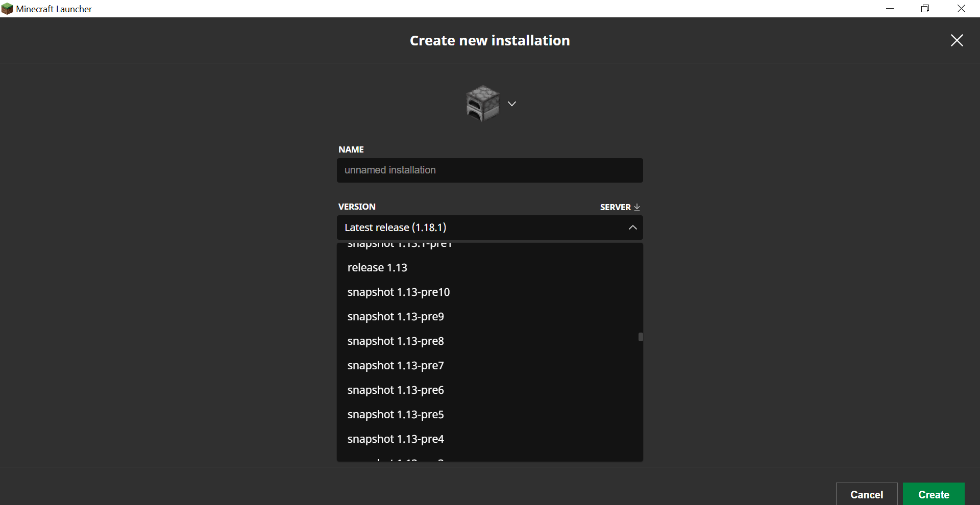Close the Create new installation dialog

957,40
